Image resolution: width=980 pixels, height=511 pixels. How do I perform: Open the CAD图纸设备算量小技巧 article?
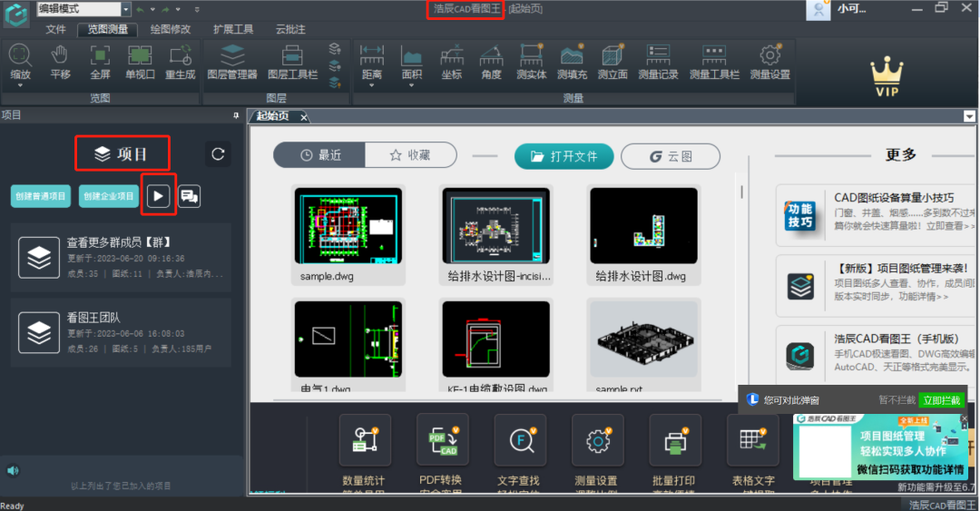pyautogui.click(x=875, y=215)
